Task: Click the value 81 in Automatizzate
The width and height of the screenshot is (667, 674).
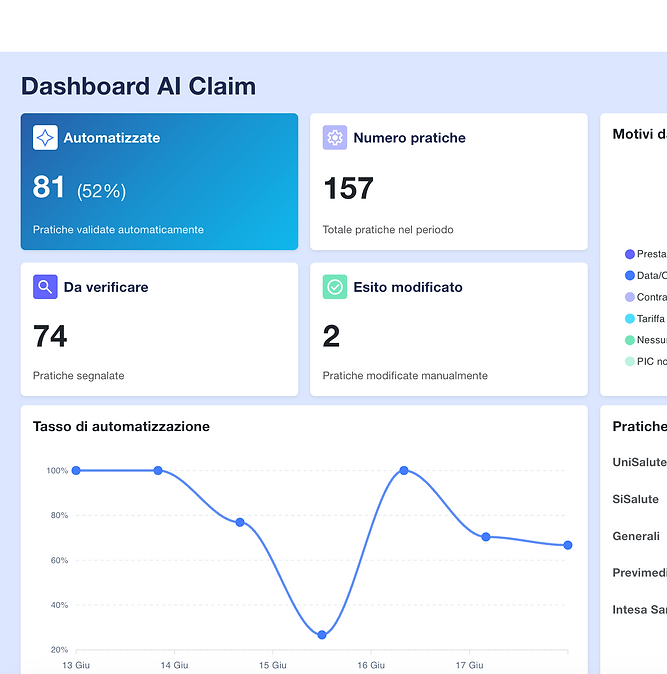Action: coord(49,187)
